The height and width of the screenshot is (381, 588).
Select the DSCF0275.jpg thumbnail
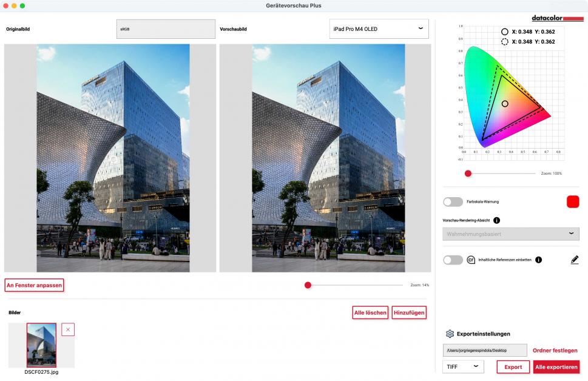(x=42, y=345)
